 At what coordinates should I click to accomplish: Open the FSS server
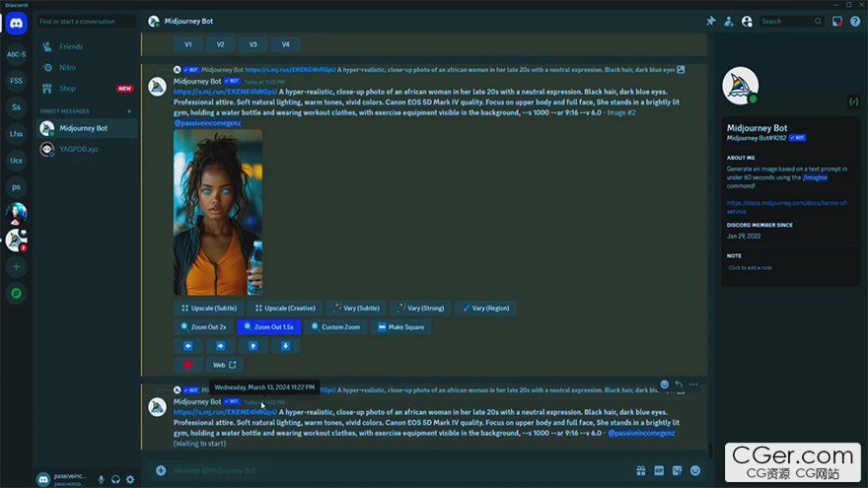click(x=16, y=81)
